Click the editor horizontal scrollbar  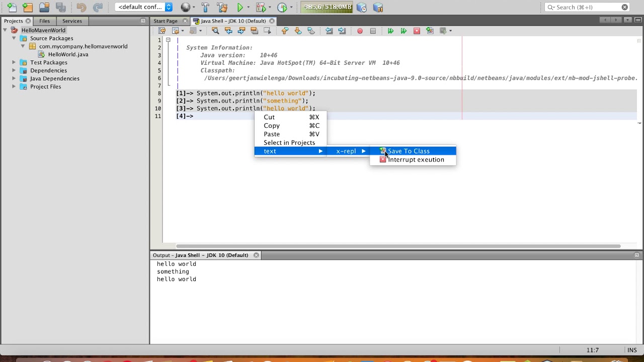click(397, 246)
